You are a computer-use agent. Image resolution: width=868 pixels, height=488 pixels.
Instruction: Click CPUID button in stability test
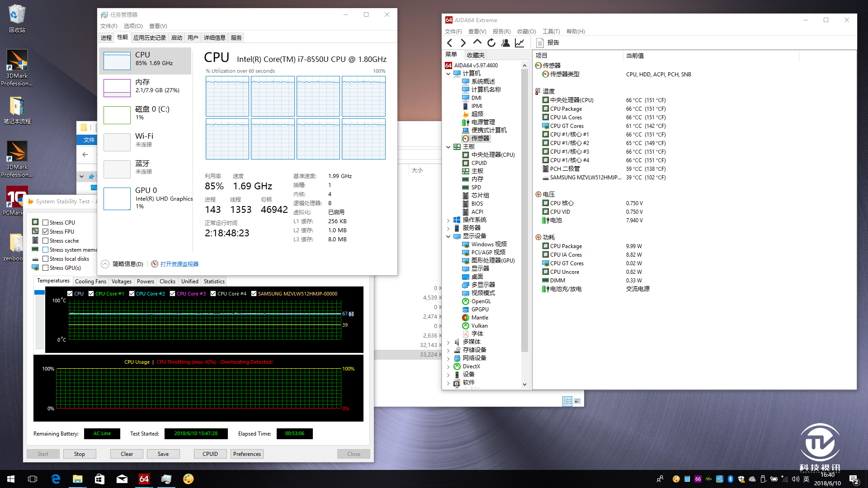210,454
